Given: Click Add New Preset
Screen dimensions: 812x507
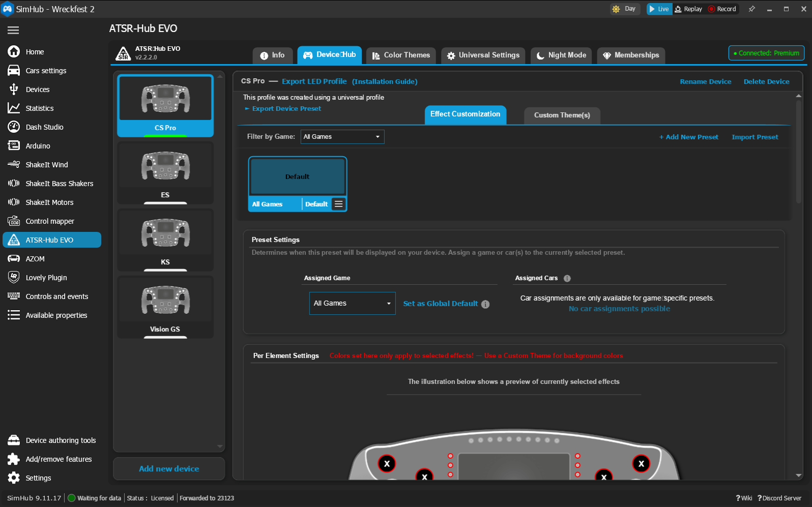Looking at the screenshot, I should [689, 137].
